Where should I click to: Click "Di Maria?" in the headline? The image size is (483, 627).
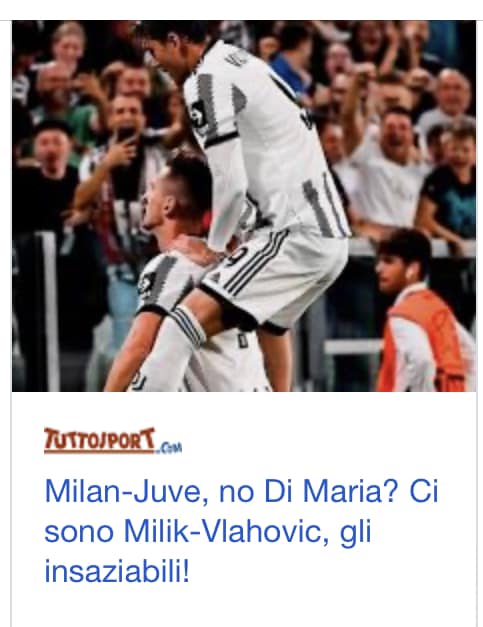[331, 491]
